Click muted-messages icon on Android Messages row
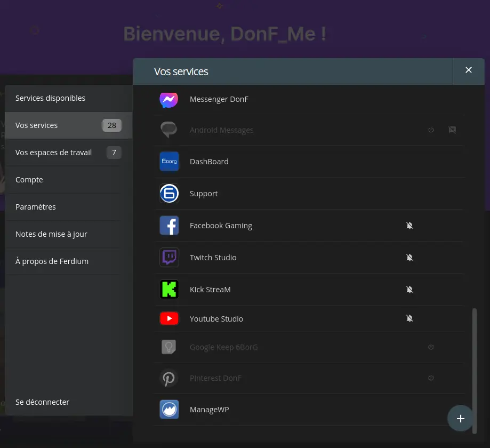The image size is (490, 448). 452,130
